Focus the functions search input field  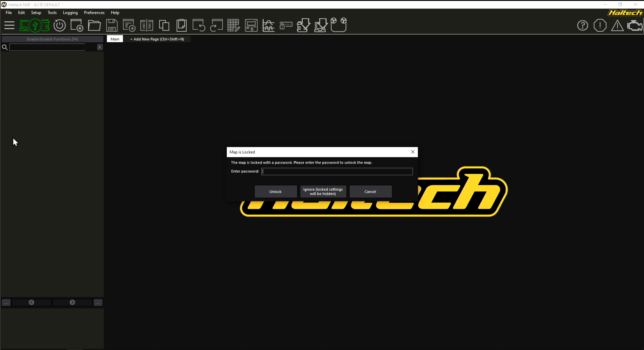47,47
